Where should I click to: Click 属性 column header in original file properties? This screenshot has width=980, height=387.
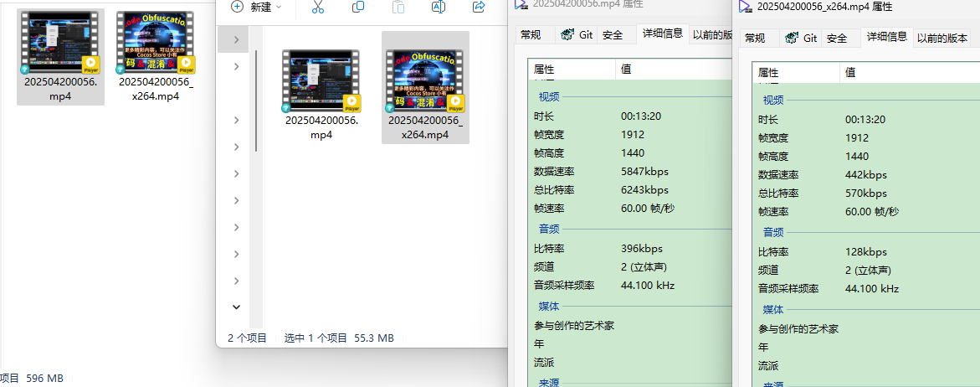pyautogui.click(x=572, y=70)
